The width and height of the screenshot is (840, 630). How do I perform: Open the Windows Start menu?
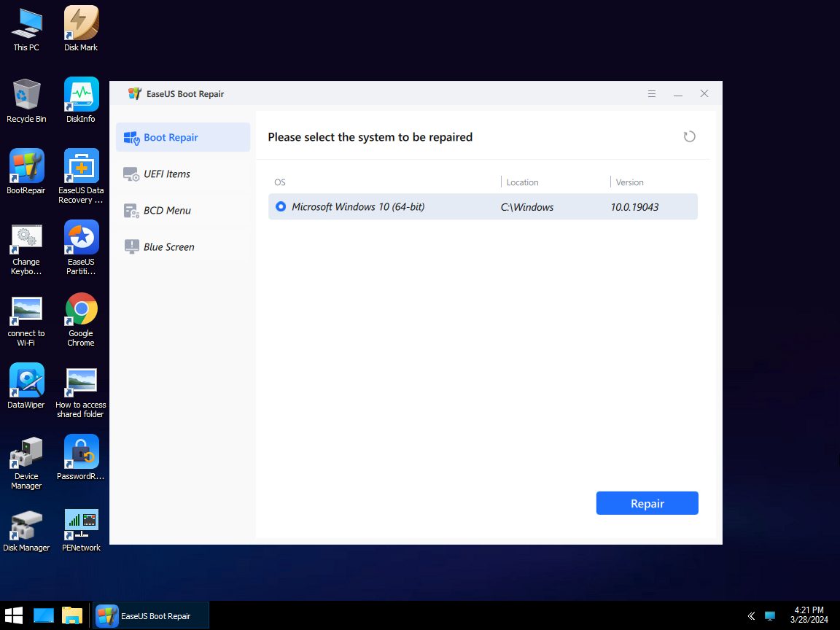pyautogui.click(x=14, y=615)
